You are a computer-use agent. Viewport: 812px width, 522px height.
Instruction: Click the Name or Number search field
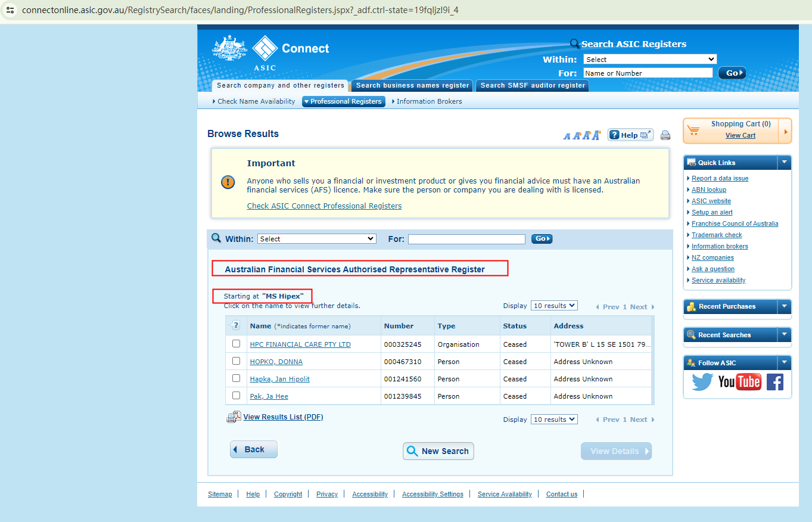click(x=648, y=73)
